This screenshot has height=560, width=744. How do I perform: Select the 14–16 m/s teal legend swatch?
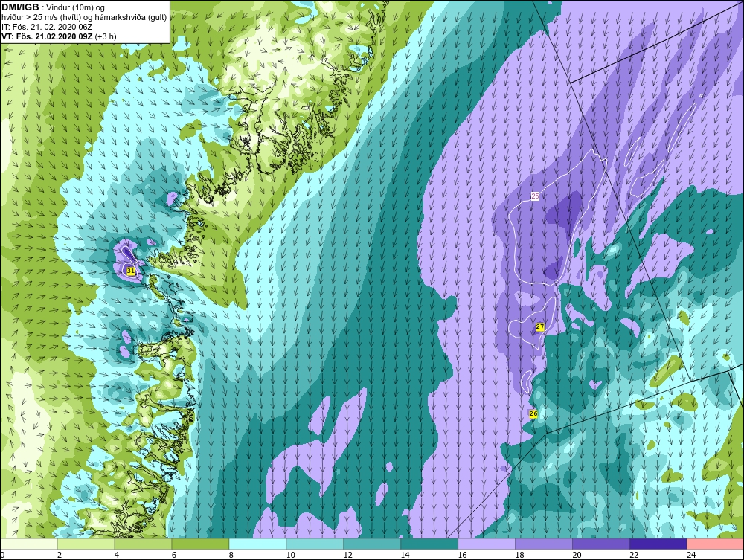pyautogui.click(x=429, y=544)
